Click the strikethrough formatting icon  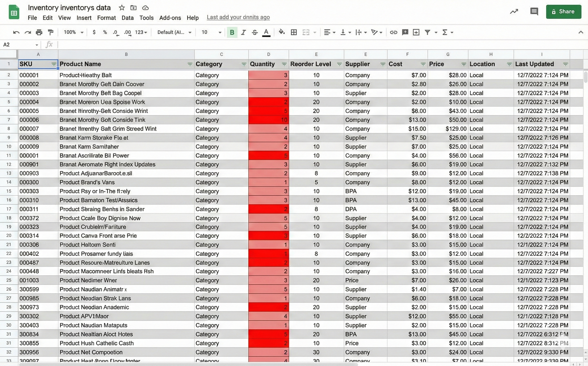pyautogui.click(x=255, y=32)
